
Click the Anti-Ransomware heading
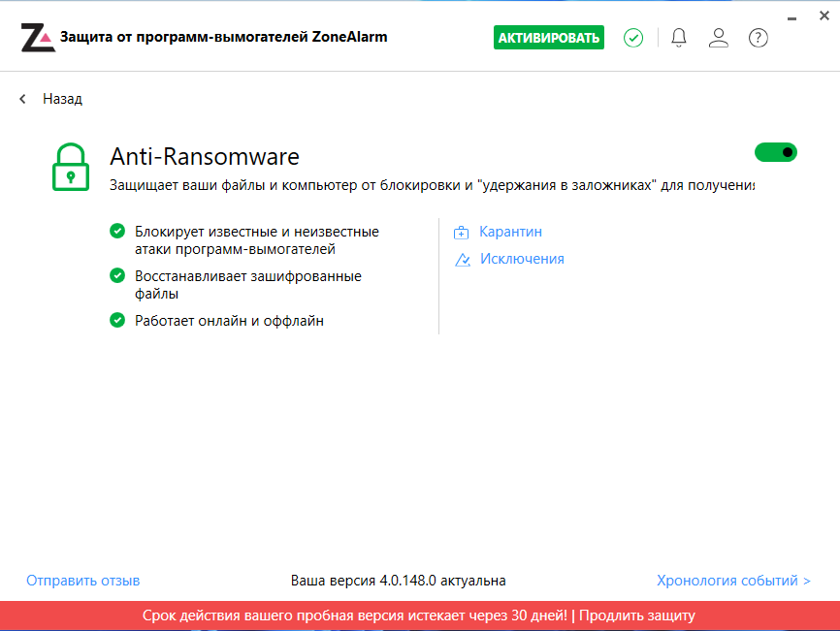click(205, 157)
